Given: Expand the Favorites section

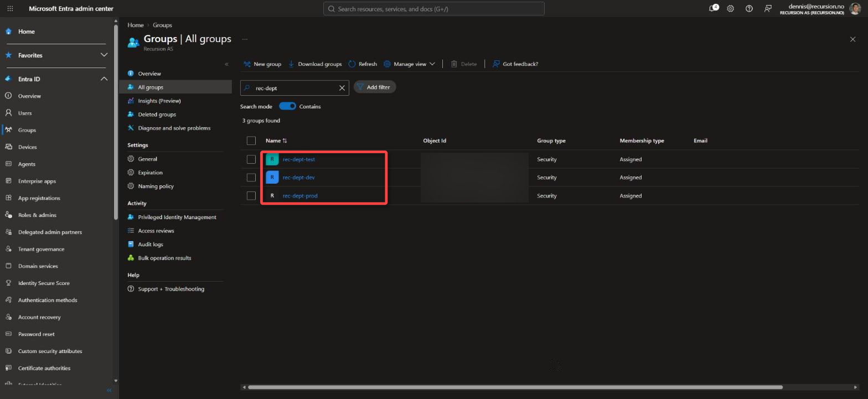Looking at the screenshot, I should point(104,55).
